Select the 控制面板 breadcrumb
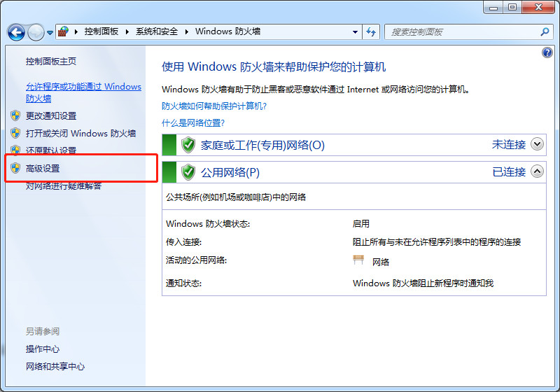Screen dimensions: 560x392 101,31
